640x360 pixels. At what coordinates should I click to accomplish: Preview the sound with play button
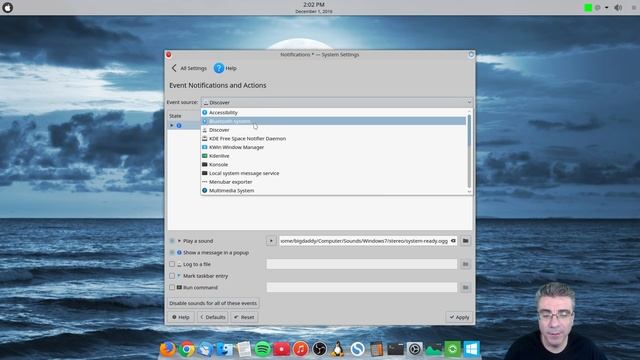tap(271, 241)
